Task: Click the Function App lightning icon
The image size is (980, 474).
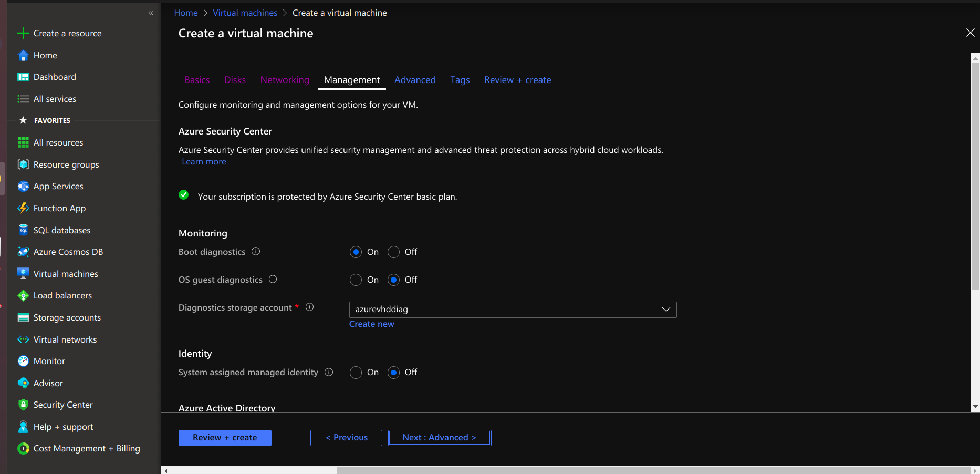Action: (23, 208)
